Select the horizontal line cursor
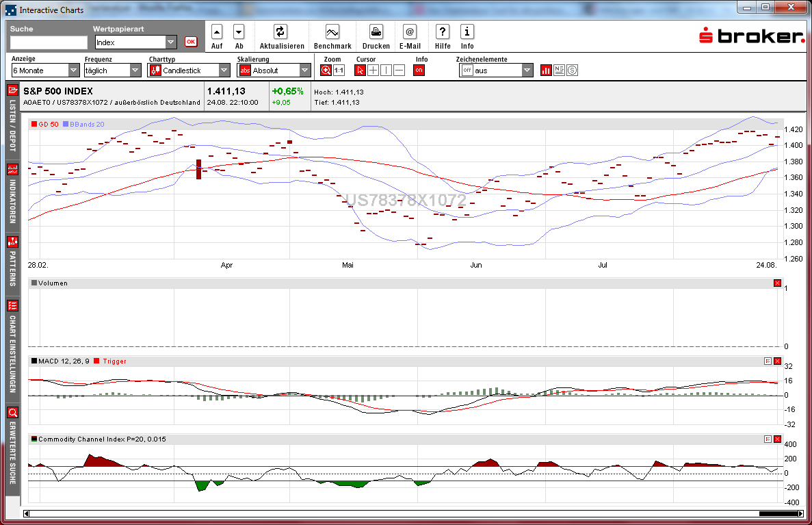This screenshot has height=525, width=812. (x=399, y=71)
